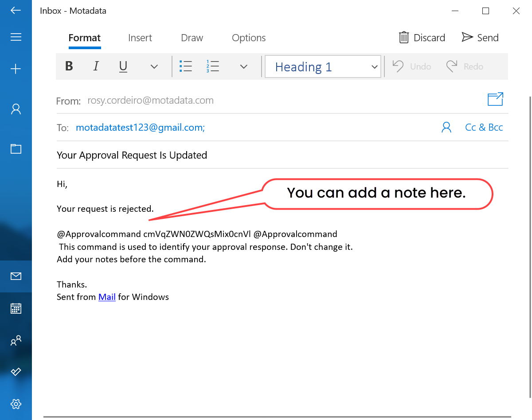Click the Mail hyperlink in the signature
This screenshot has width=532, height=420.
coord(107,297)
